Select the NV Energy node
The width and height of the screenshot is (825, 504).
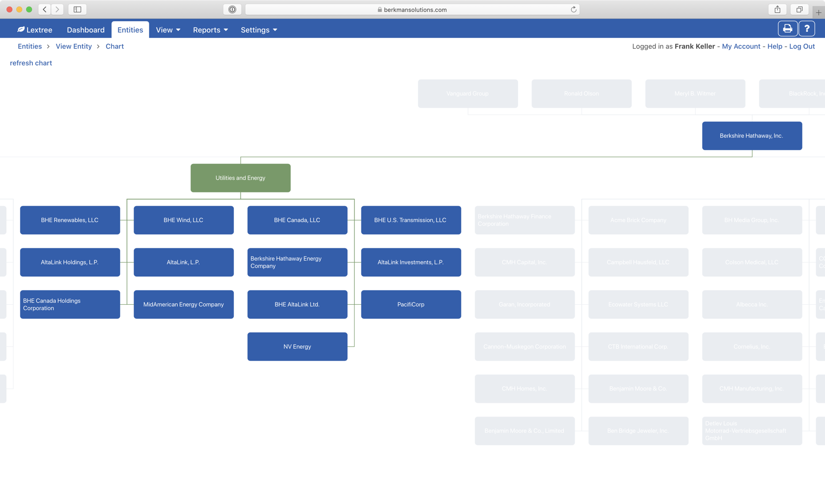[297, 347]
